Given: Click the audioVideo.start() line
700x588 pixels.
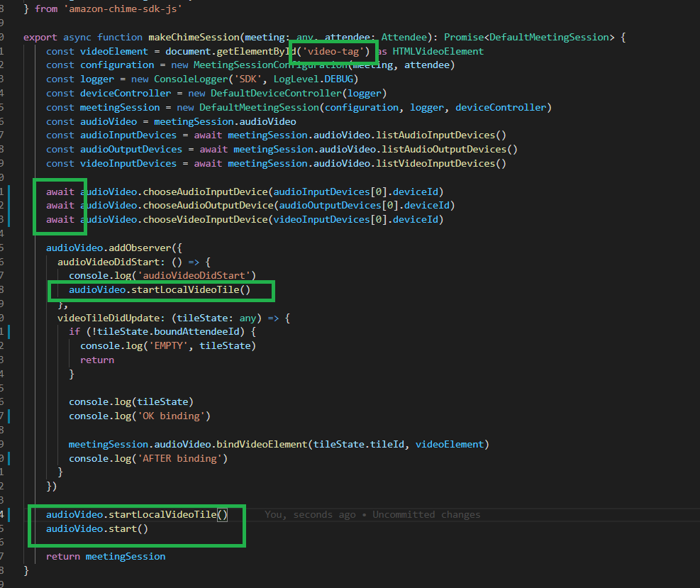Looking at the screenshot, I should point(97,529).
